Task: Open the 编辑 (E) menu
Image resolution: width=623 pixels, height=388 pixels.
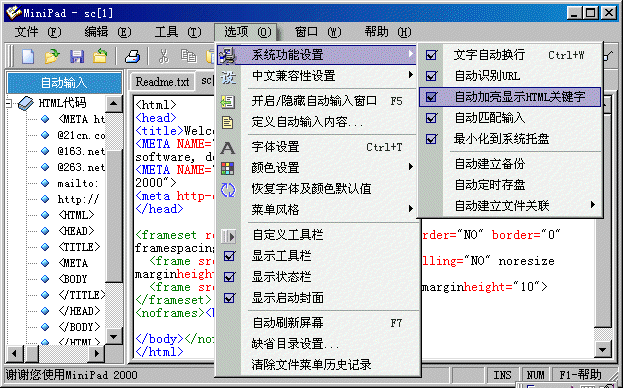Action: click(108, 32)
